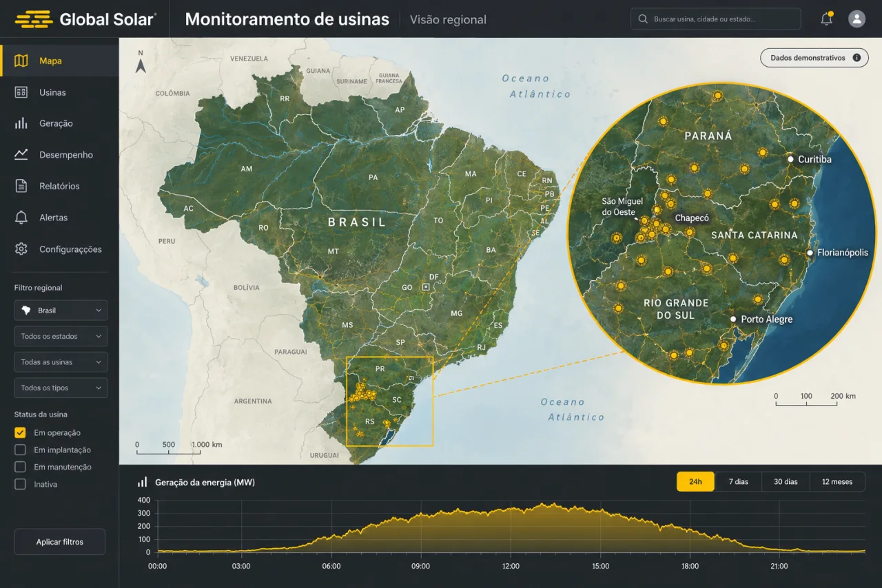The height and width of the screenshot is (588, 882).
Task: Click the Aplicar filtros button
Action: pyautogui.click(x=60, y=542)
